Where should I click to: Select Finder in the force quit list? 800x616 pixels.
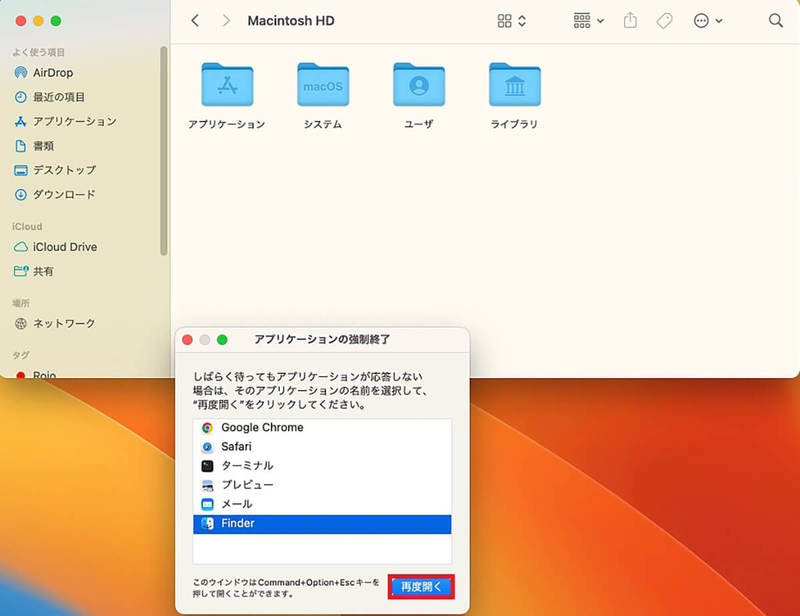click(322, 524)
